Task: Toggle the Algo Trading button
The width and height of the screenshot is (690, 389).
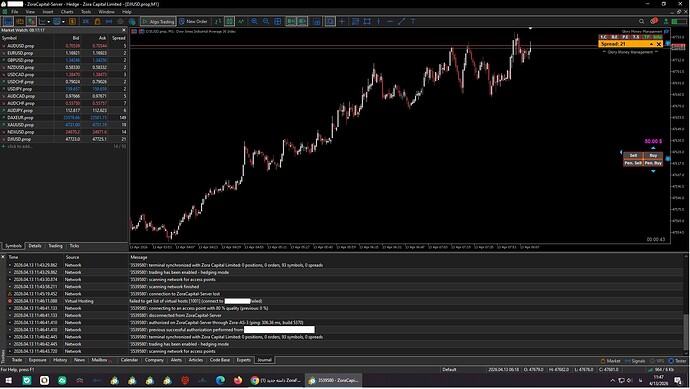Action: coord(158,21)
